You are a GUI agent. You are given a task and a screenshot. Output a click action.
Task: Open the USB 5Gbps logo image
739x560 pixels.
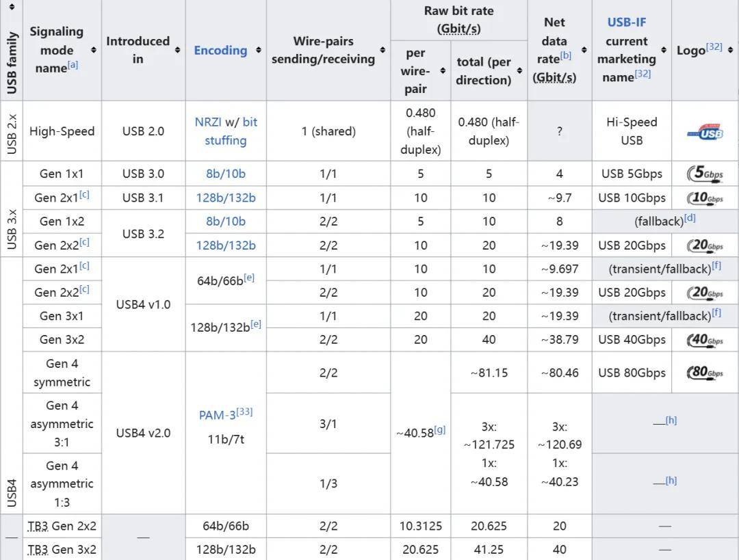coord(705,173)
